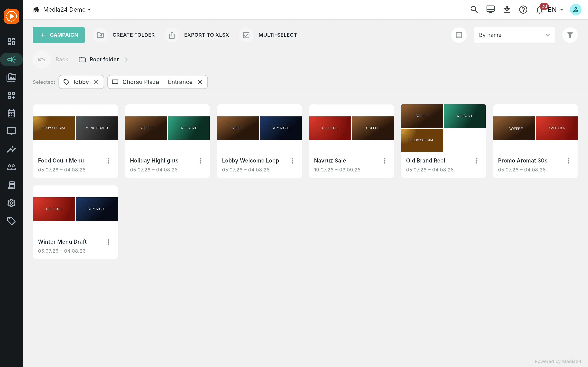The width and height of the screenshot is (588, 367).
Task: Open the help question mark icon
Action: point(523,10)
